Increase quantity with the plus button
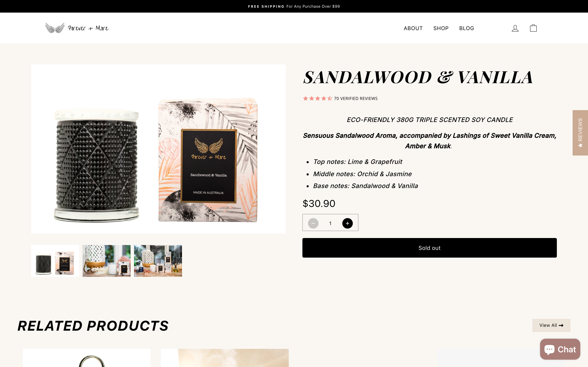This screenshot has width=588, height=367. tap(347, 223)
